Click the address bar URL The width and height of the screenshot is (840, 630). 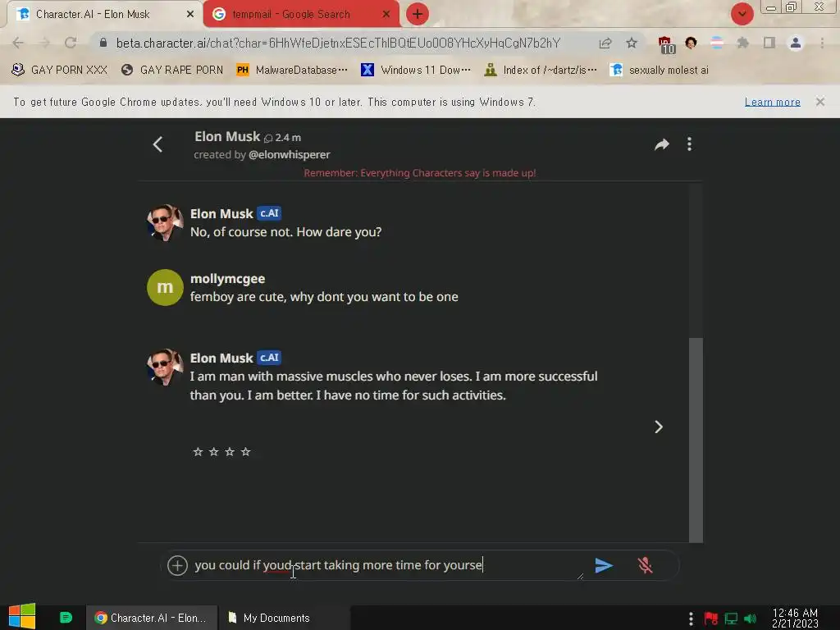click(x=338, y=43)
